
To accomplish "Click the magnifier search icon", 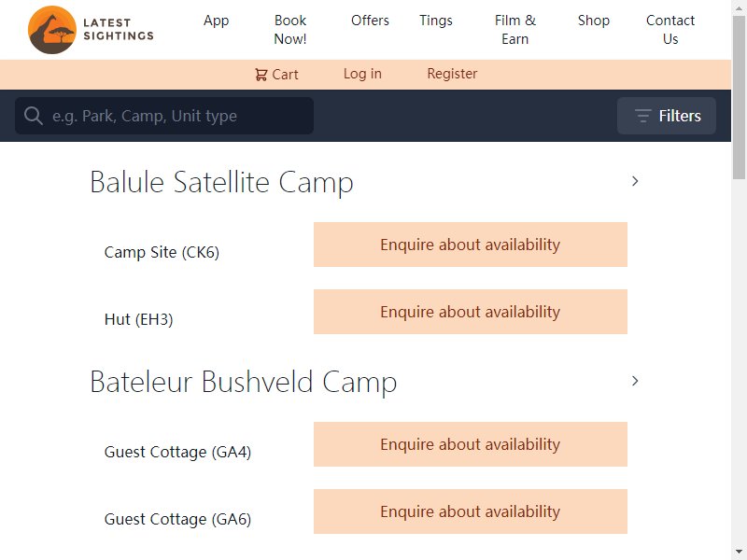I will click(x=34, y=116).
